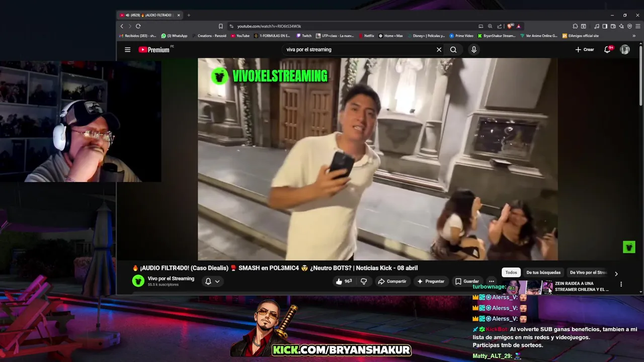Open the account avatar menu
The height and width of the screenshot is (362, 644).
pyautogui.click(x=625, y=50)
